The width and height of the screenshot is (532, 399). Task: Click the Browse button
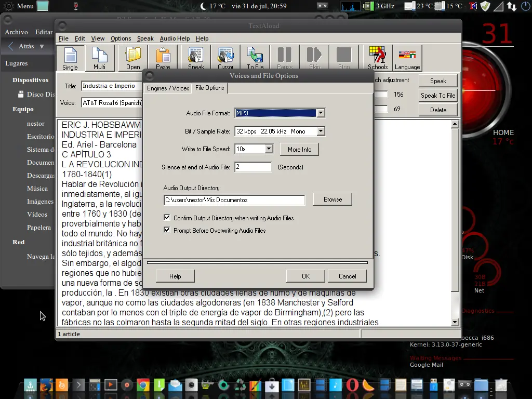(x=333, y=199)
